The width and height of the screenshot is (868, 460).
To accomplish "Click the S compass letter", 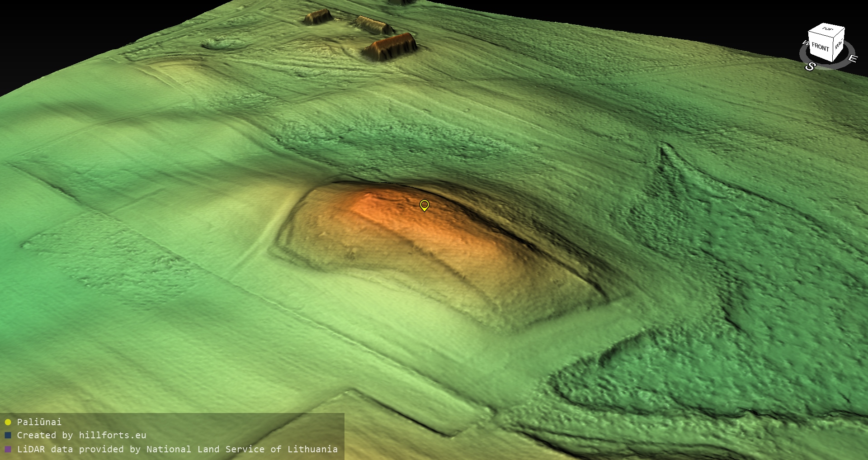I will point(810,67).
